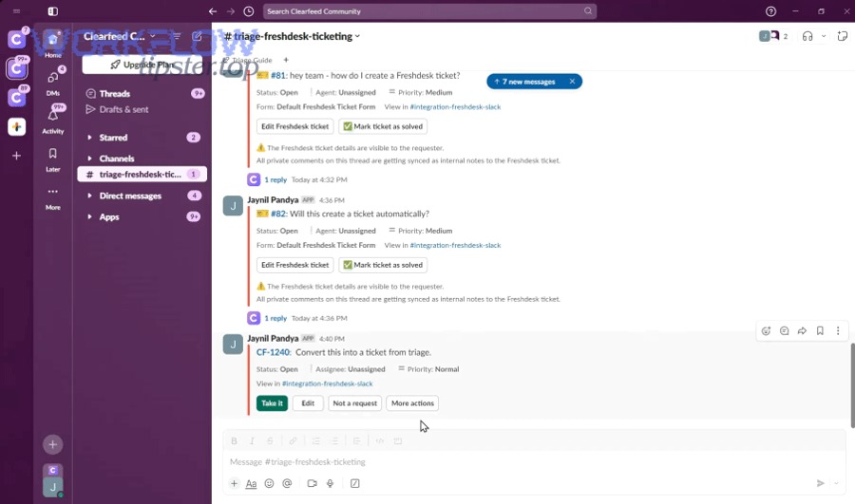Edit Freshdesk ticket #81

(295, 126)
